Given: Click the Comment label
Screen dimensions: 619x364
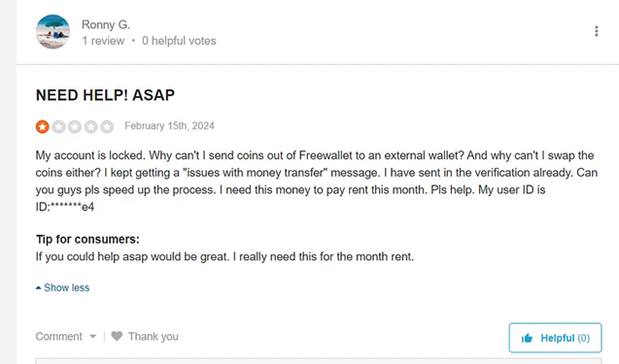Looking at the screenshot, I should pyautogui.click(x=59, y=337).
